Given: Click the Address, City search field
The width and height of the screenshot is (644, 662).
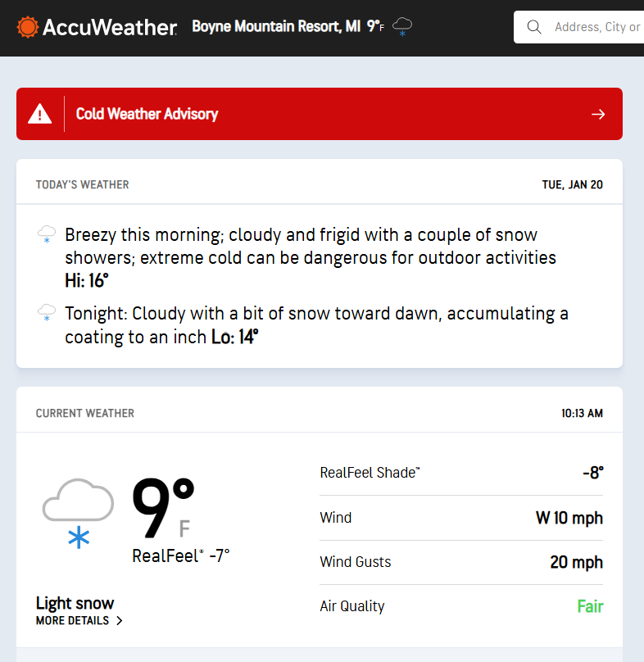Looking at the screenshot, I should [x=596, y=27].
